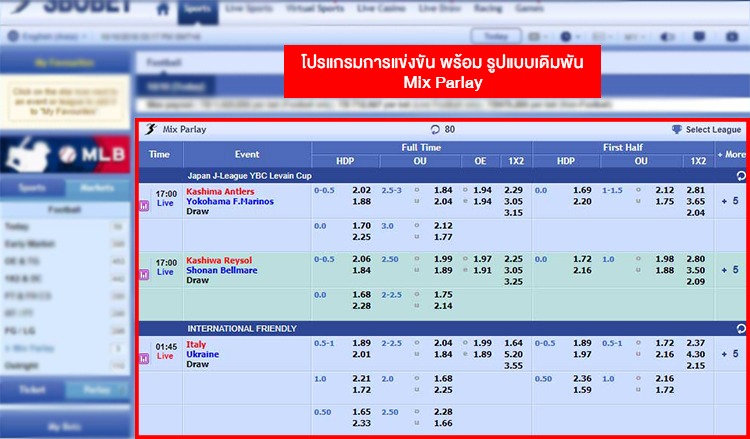Select Outright in the sidebar list
Image resolution: width=750 pixels, height=439 pixels.
(22, 366)
